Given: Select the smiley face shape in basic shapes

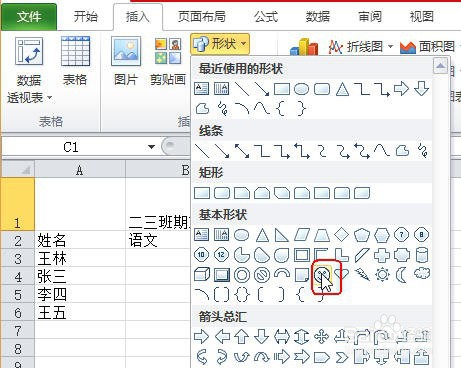Looking at the screenshot, I should 322,275.
